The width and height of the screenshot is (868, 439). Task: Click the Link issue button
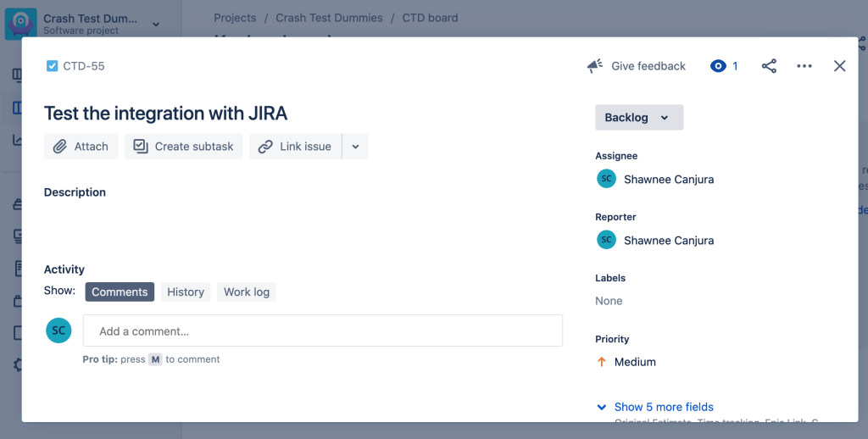pyautogui.click(x=295, y=146)
